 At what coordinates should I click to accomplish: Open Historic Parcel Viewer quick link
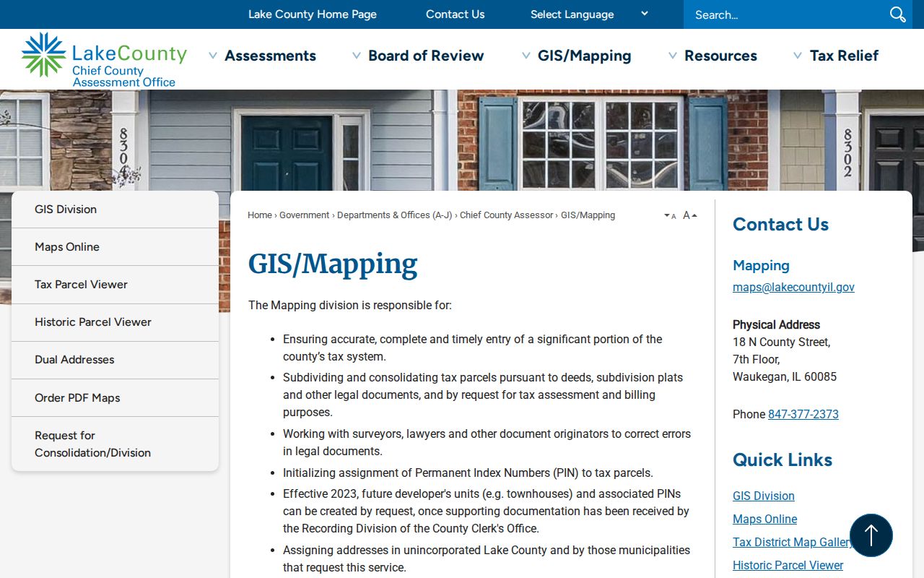tap(788, 566)
